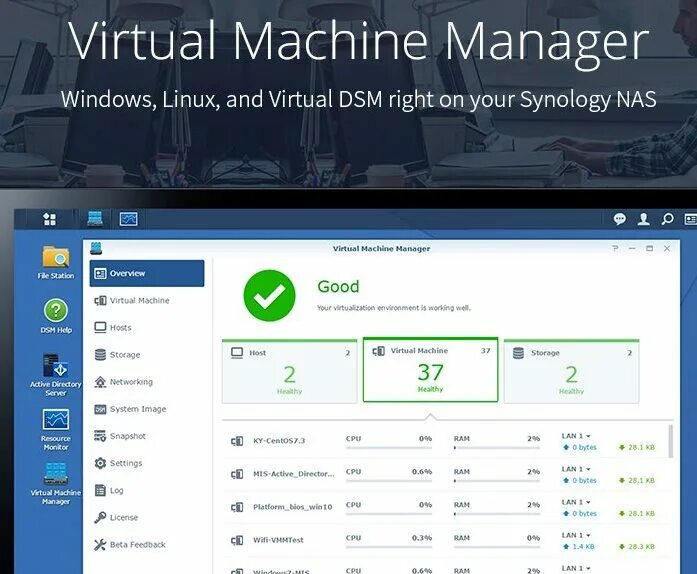The height and width of the screenshot is (574, 697).
Task: Open File Station desktop icon
Action: [56, 262]
